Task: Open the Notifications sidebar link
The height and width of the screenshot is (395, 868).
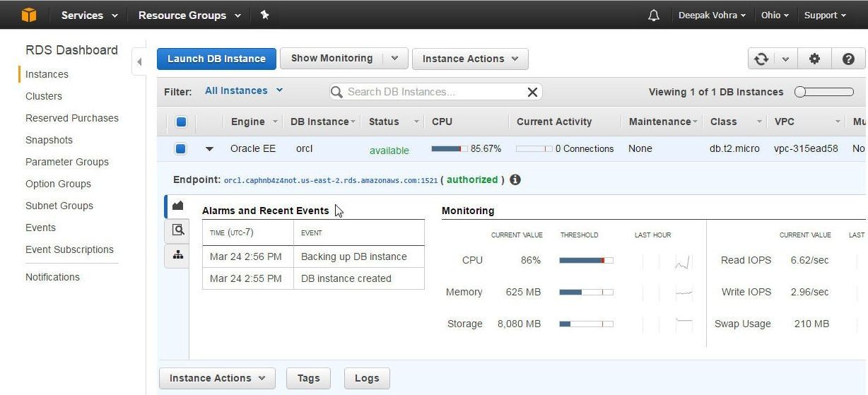Action: [52, 277]
